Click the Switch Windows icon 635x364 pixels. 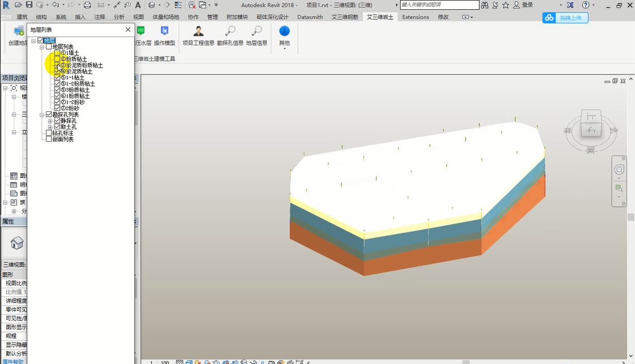[203, 5]
